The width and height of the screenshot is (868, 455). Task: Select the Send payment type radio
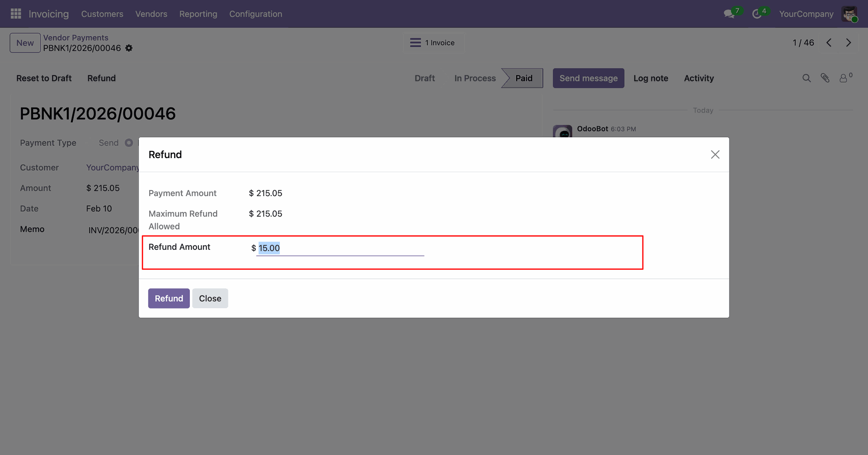129,143
